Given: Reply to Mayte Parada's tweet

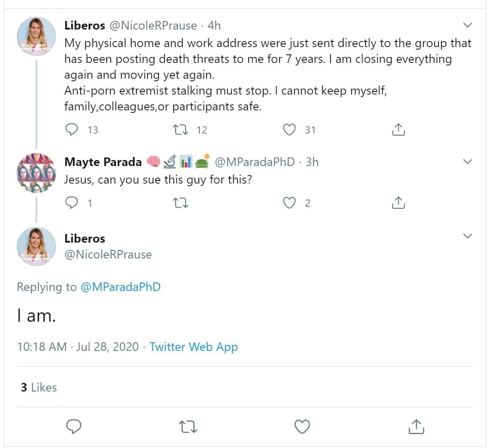Looking at the screenshot, I should (72, 203).
